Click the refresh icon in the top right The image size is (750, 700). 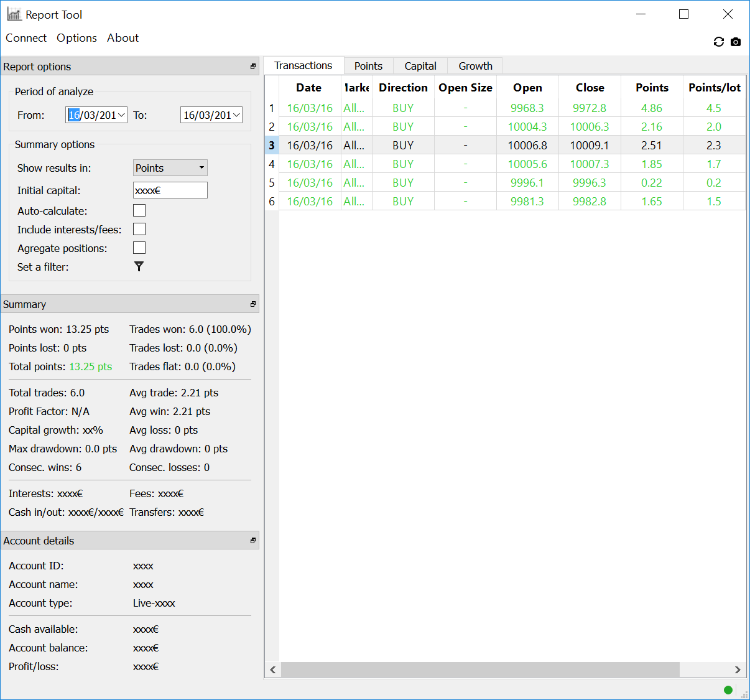click(718, 42)
